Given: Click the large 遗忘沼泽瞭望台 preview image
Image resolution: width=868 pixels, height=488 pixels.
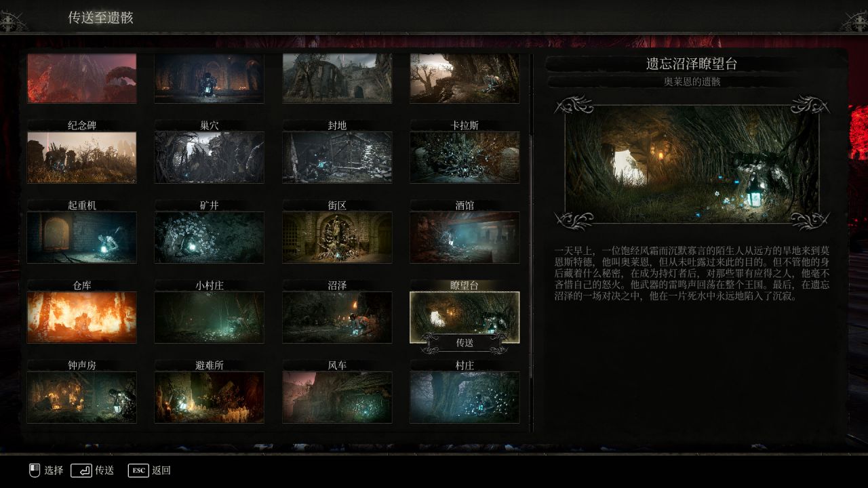Looking at the screenshot, I should [x=692, y=163].
